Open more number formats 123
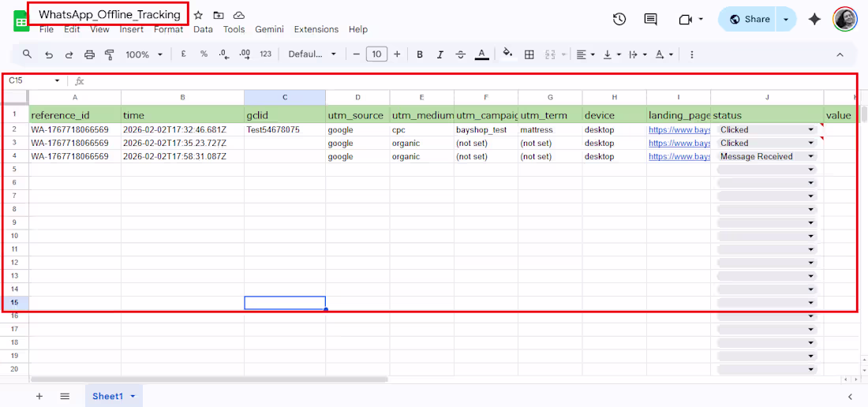Screen dimensions: 868x407 266,54
